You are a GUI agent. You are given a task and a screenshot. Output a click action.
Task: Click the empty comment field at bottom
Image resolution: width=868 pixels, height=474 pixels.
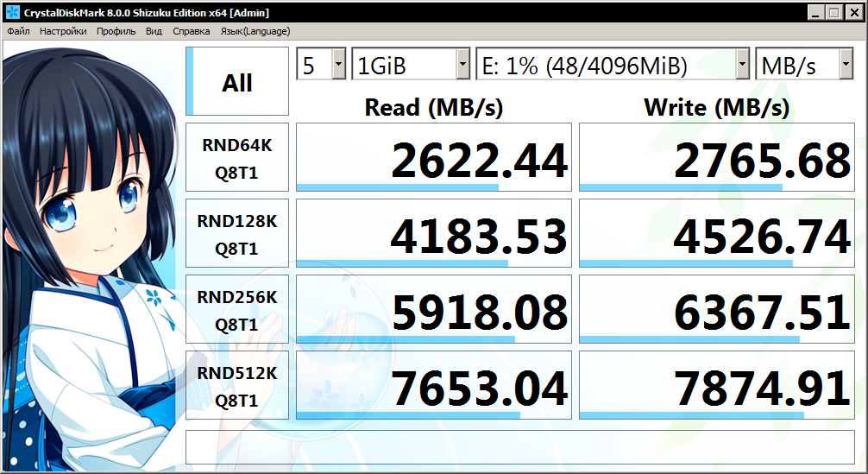(x=519, y=447)
